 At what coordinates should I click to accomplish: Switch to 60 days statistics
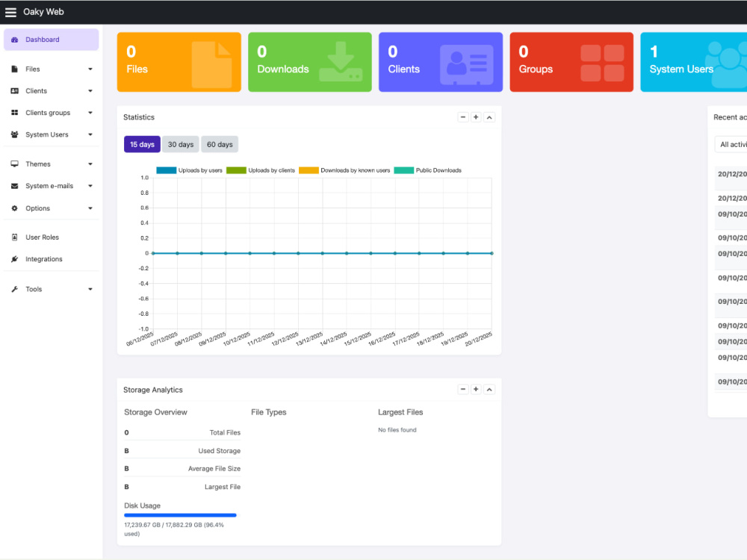click(x=220, y=144)
